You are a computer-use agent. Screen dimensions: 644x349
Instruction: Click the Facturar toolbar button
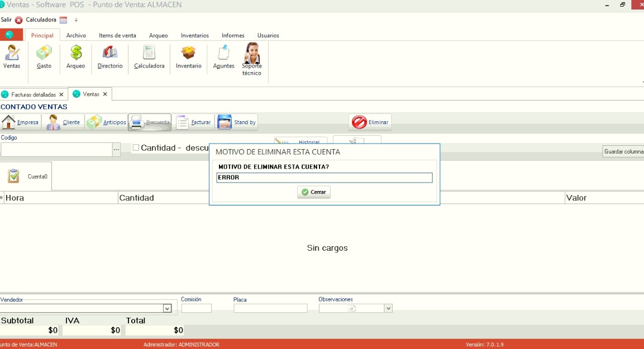pyautogui.click(x=193, y=122)
